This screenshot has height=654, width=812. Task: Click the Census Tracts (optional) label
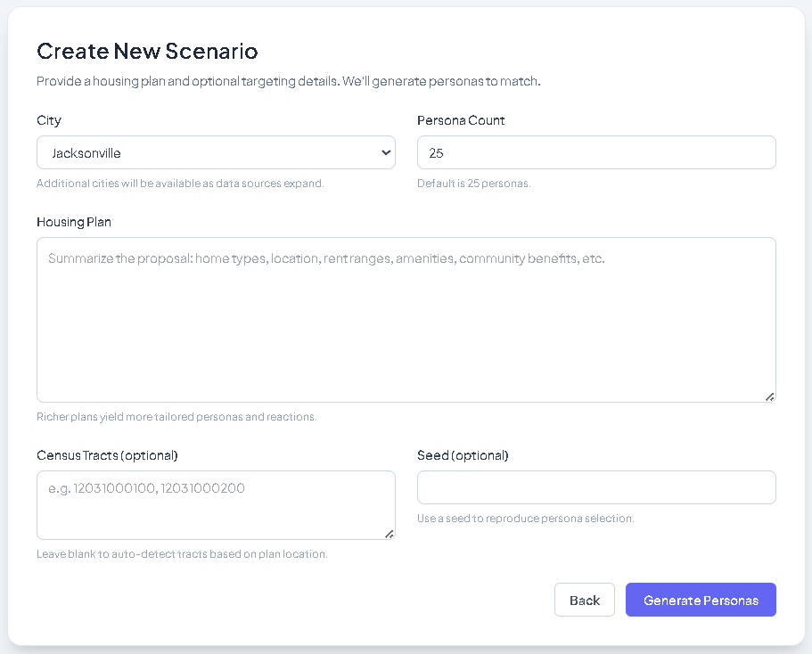point(107,455)
